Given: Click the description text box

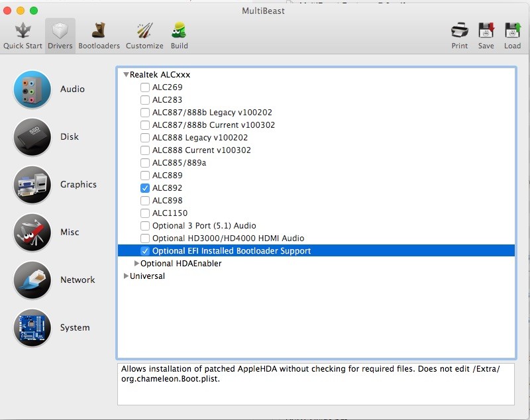Looking at the screenshot, I should [x=316, y=384].
